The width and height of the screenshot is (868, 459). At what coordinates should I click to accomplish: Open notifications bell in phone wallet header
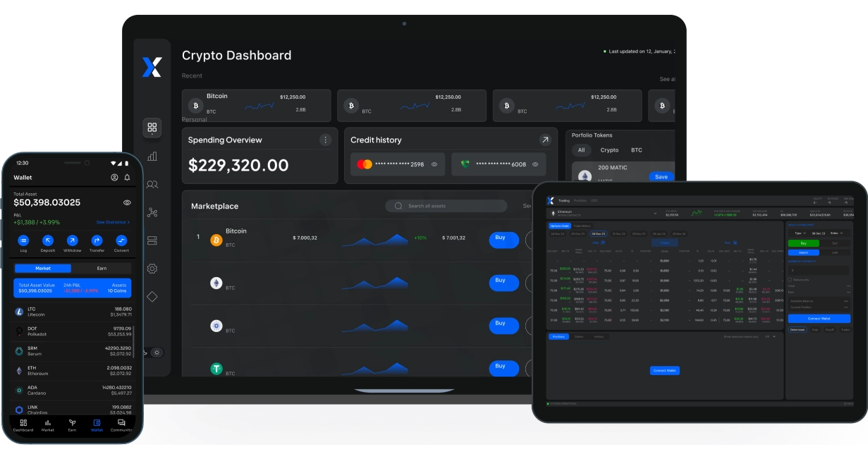pos(127,178)
